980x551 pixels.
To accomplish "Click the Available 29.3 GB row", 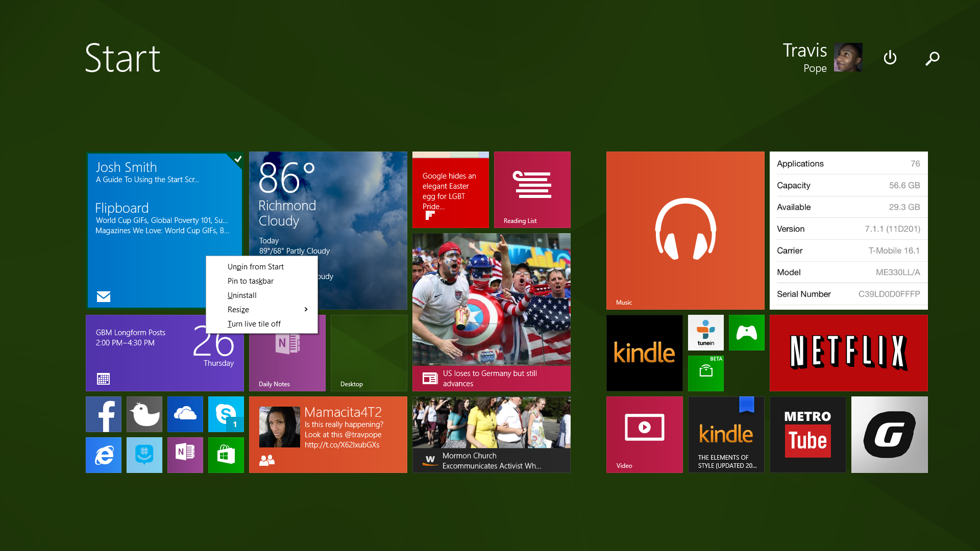I will [848, 207].
